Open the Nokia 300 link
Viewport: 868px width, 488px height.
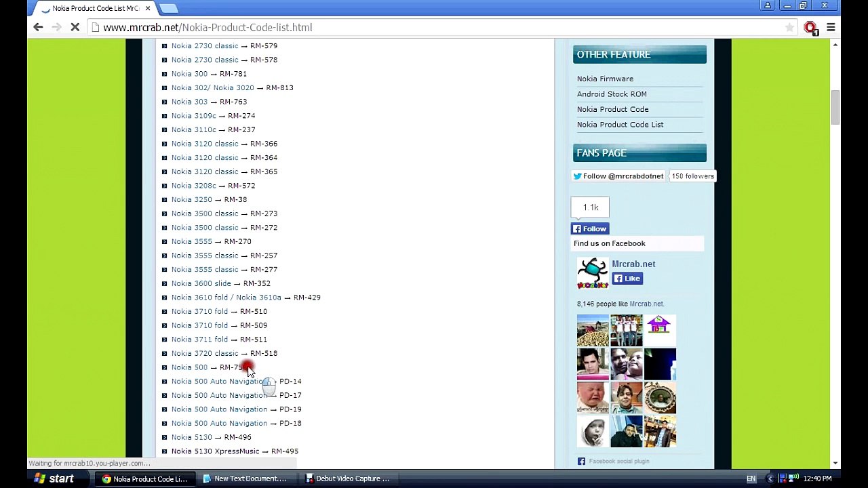coord(189,74)
